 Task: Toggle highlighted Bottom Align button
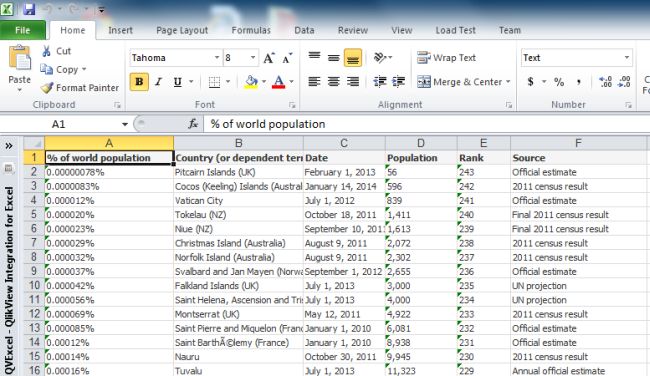[x=352, y=57]
